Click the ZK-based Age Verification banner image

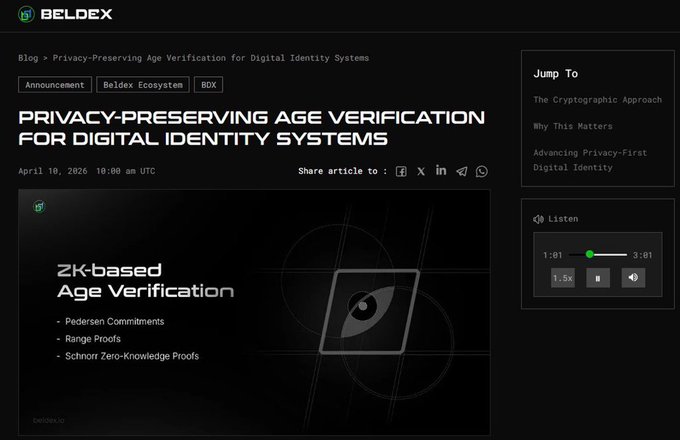coord(254,312)
